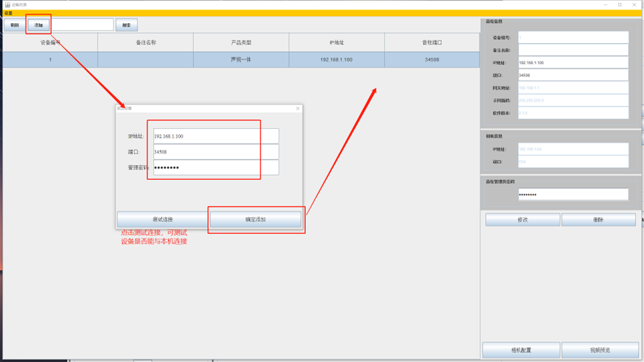Click the 备注名称 field in right panel
Viewport: 644px width, 362px height.
click(573, 50)
